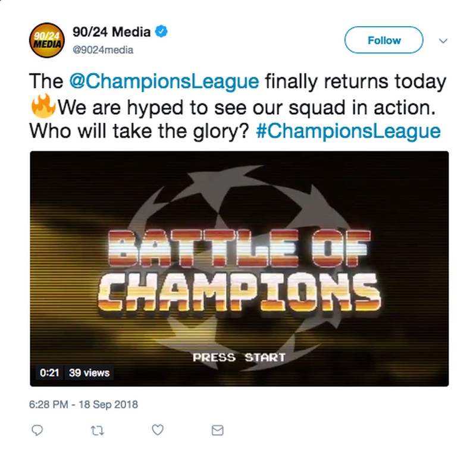Image resolution: width=476 pixels, height=456 pixels.
Task: Open the @ChampionsLeague mention link
Action: 164,81
